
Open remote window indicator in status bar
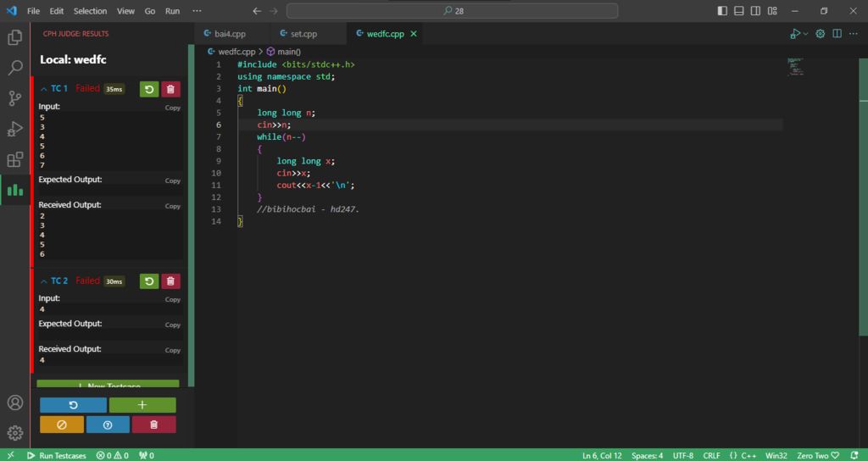pos(10,455)
